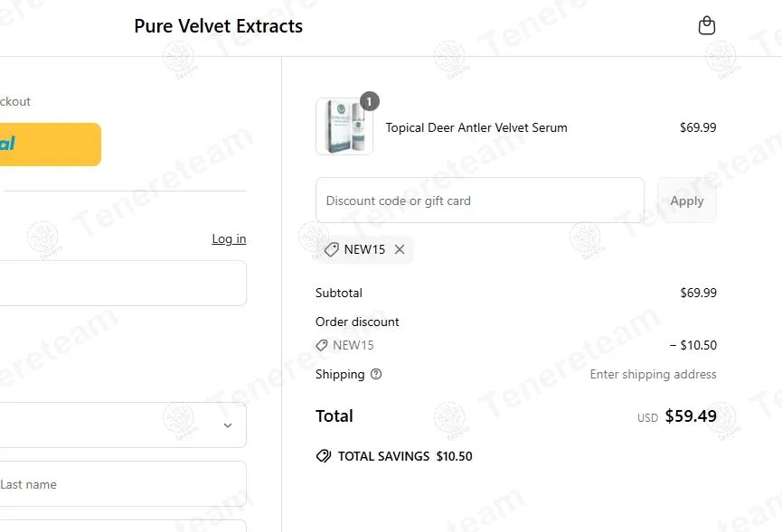Expand the dropdown chevron above Last name
Image resolution: width=782 pixels, height=532 pixels.
[x=228, y=425]
